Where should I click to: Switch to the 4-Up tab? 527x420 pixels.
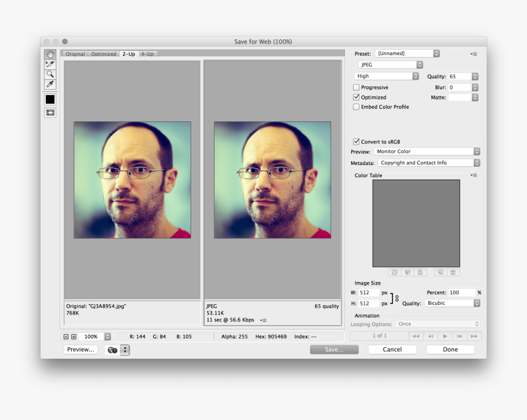tap(147, 53)
